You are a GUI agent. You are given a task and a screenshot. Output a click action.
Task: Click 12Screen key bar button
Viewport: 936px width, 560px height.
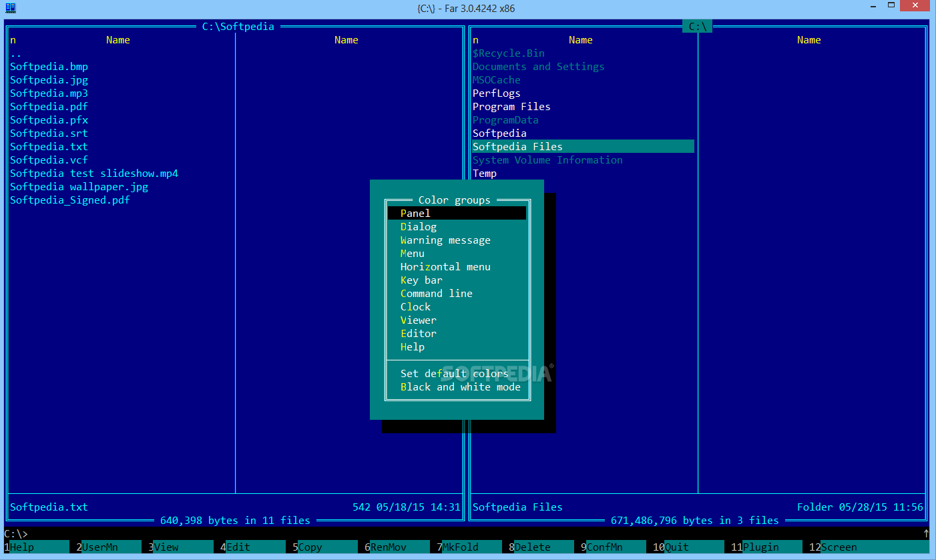pyautogui.click(x=869, y=547)
